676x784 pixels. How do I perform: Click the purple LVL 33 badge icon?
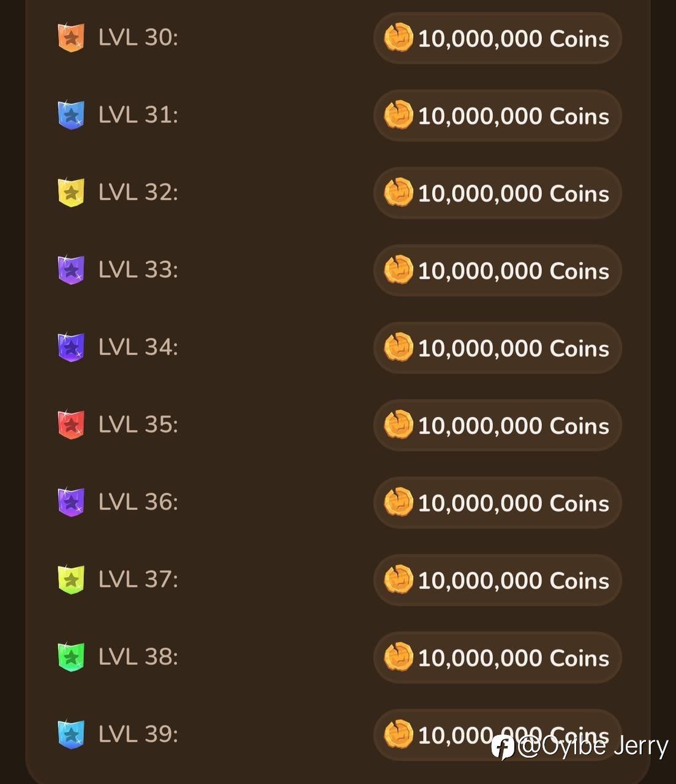[x=71, y=270]
